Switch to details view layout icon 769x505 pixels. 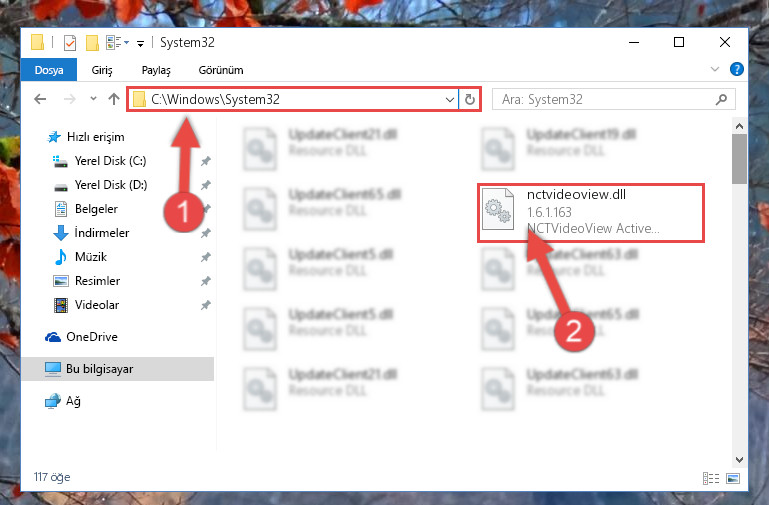(x=711, y=478)
